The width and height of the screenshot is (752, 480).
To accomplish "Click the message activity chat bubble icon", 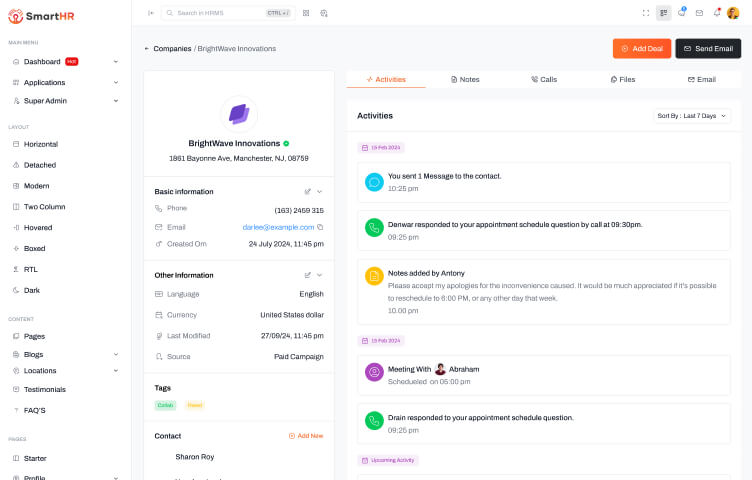I will 374,182.
